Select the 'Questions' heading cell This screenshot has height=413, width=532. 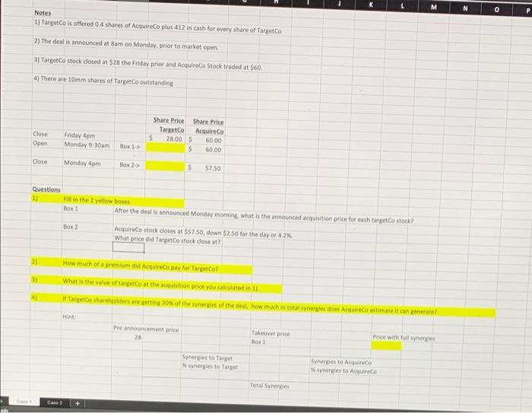pos(46,189)
